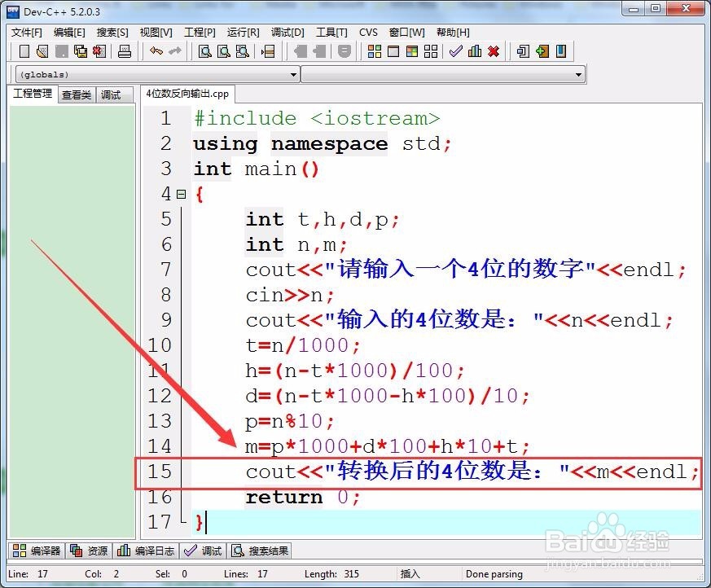Switch to the 查看类 side tab
The image size is (711, 588).
pos(77,94)
